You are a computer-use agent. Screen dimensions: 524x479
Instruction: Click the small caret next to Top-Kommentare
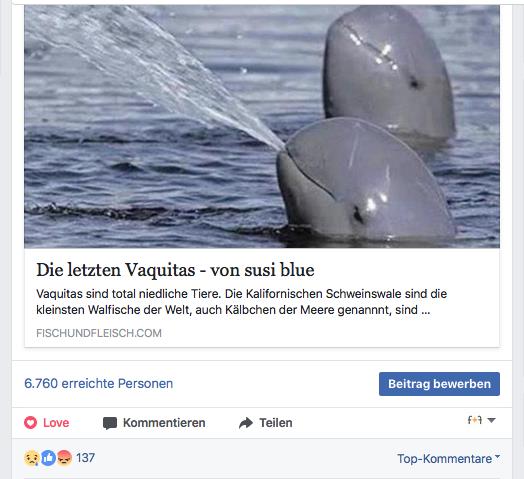(x=497, y=456)
